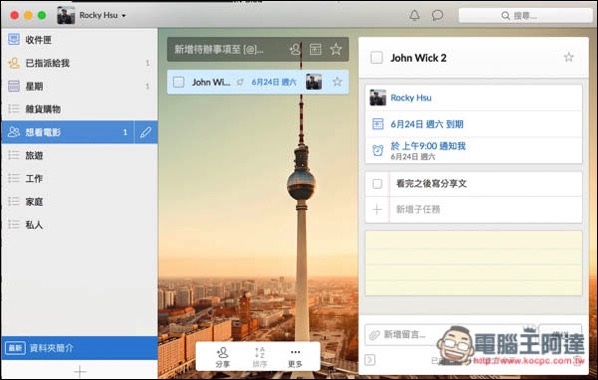This screenshot has width=598, height=380.
Task: Open the 星期 list
Action: tap(79, 86)
